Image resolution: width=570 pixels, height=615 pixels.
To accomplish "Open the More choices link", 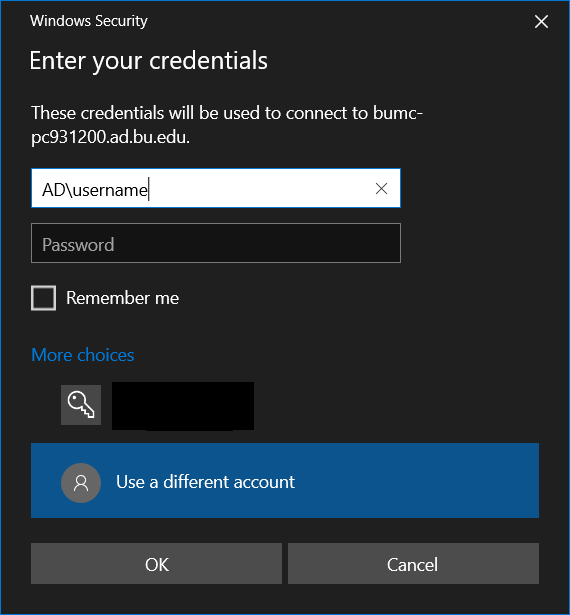I will [83, 355].
